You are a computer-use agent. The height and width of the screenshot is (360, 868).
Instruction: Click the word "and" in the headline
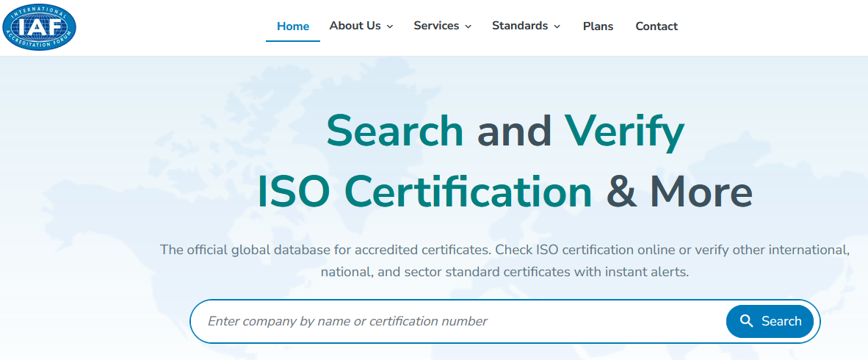[x=514, y=132]
